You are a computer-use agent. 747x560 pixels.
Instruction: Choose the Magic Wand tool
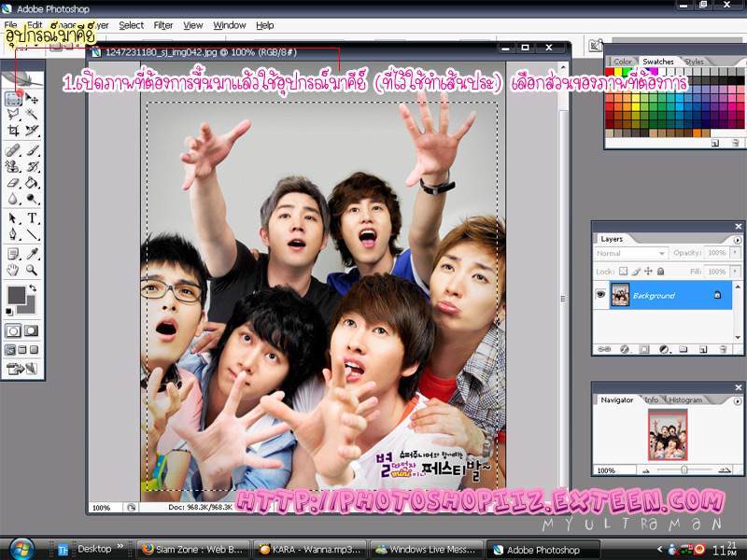pyautogui.click(x=32, y=114)
